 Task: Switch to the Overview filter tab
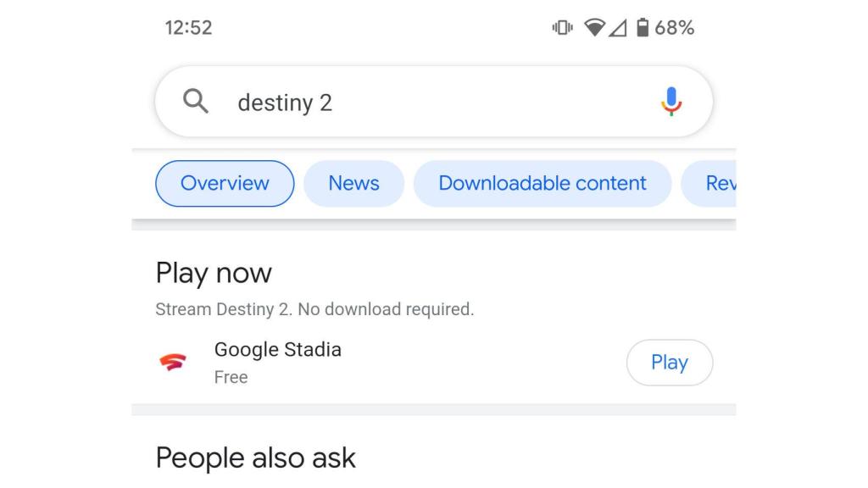[224, 183]
